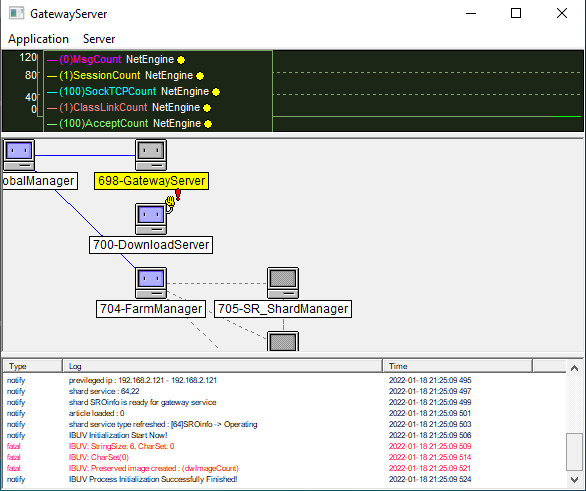Click the log scrollbar up arrow
Viewport: 586px width, 491px height.
pyautogui.click(x=574, y=368)
